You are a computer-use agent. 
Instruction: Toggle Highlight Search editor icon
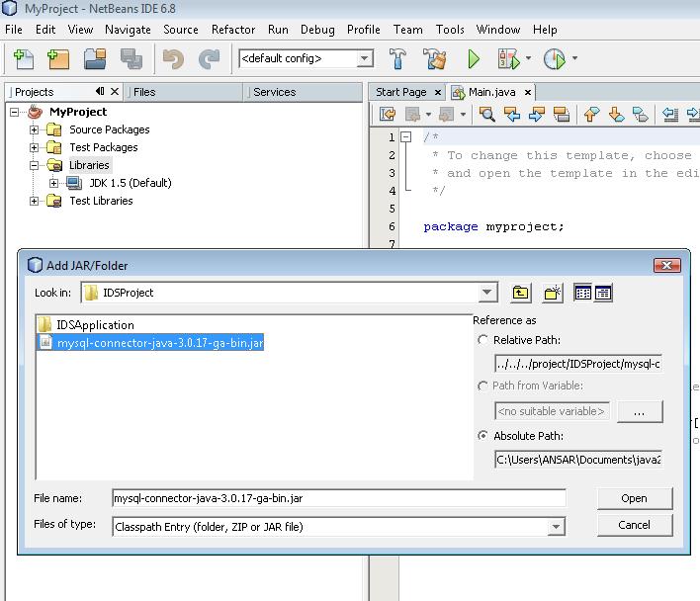pyautogui.click(x=562, y=115)
